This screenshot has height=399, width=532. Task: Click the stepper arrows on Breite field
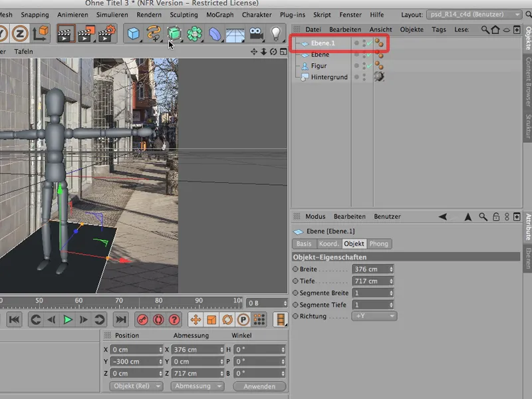(x=391, y=269)
